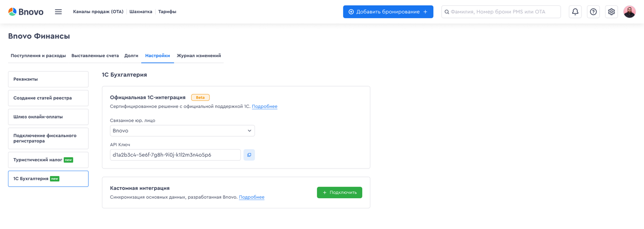Click Добавить бронирование button
The image size is (644, 229).
(388, 12)
